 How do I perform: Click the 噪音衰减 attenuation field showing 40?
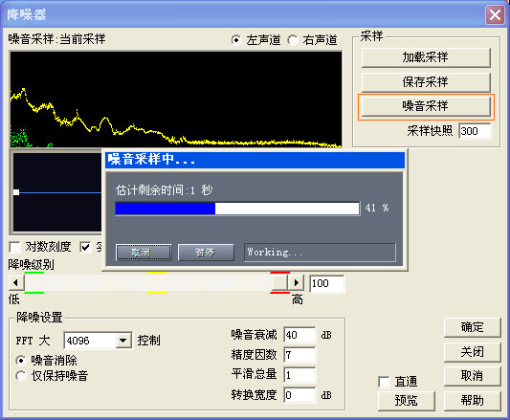[299, 335]
